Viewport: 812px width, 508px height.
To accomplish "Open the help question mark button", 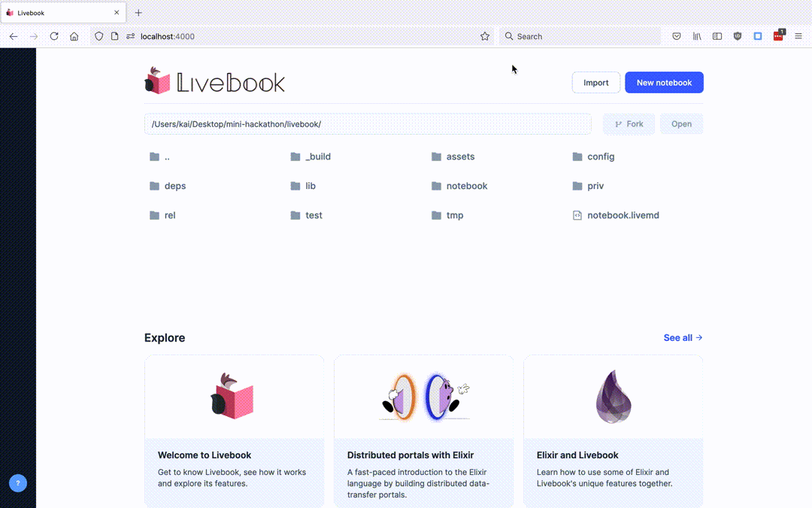I will [17, 483].
